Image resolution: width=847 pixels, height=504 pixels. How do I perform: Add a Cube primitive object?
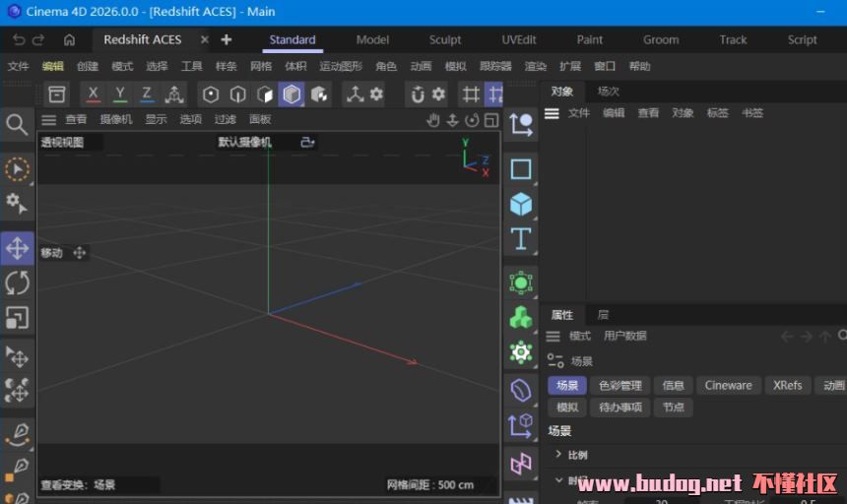pyautogui.click(x=521, y=204)
